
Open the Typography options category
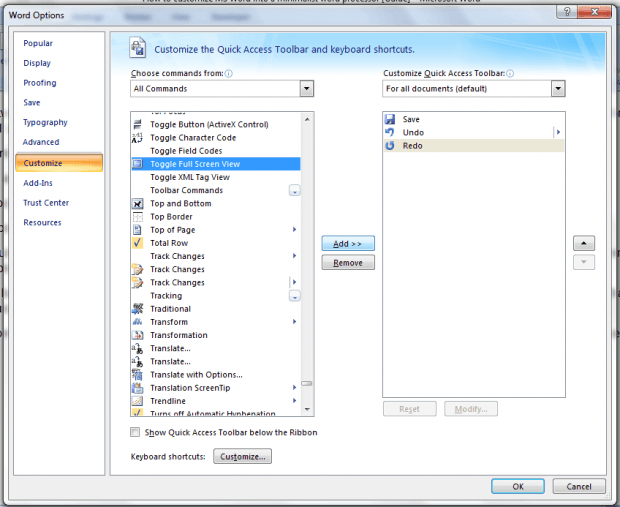(x=45, y=122)
